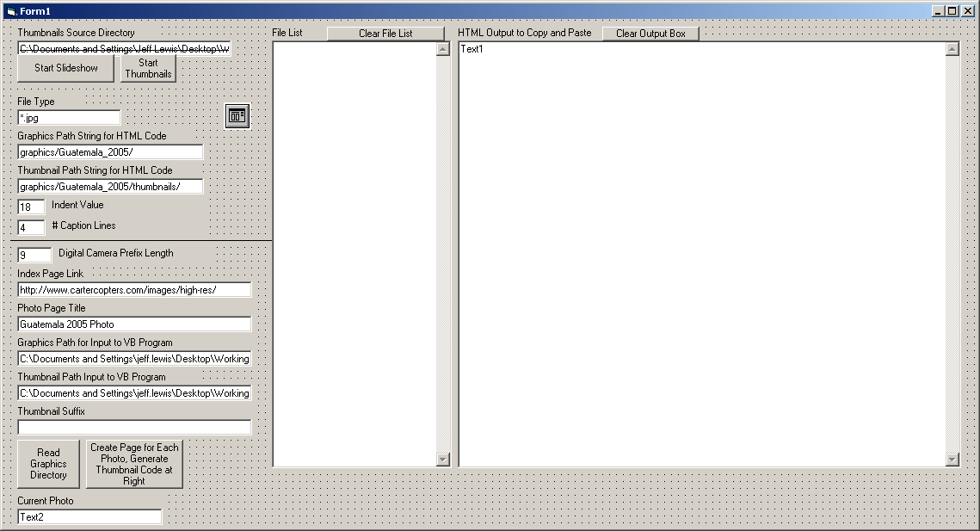The width and height of the screenshot is (980, 531).
Task: Maximize the Form1 window
Action: [952, 11]
